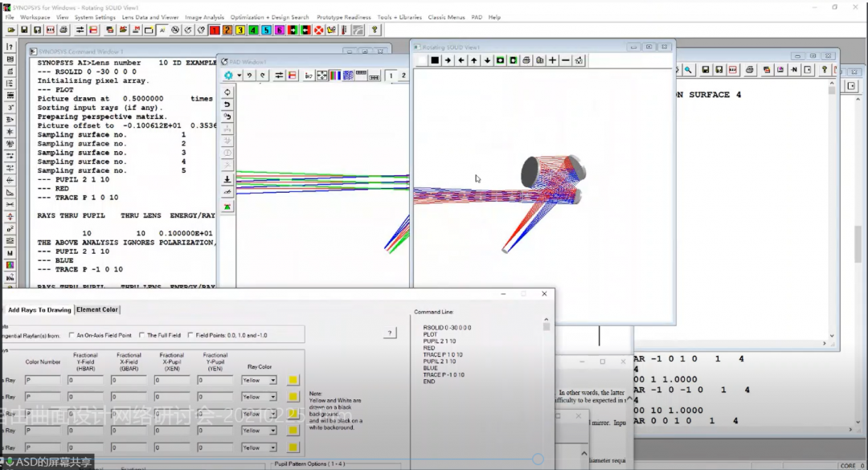868x470 pixels.
Task: Zoom in with plus icon in SOLID view
Action: pos(552,60)
